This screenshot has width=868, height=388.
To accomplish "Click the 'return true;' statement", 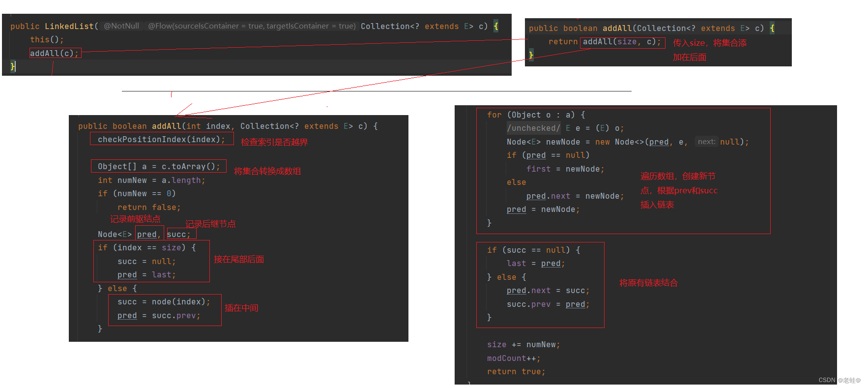I will coord(516,371).
